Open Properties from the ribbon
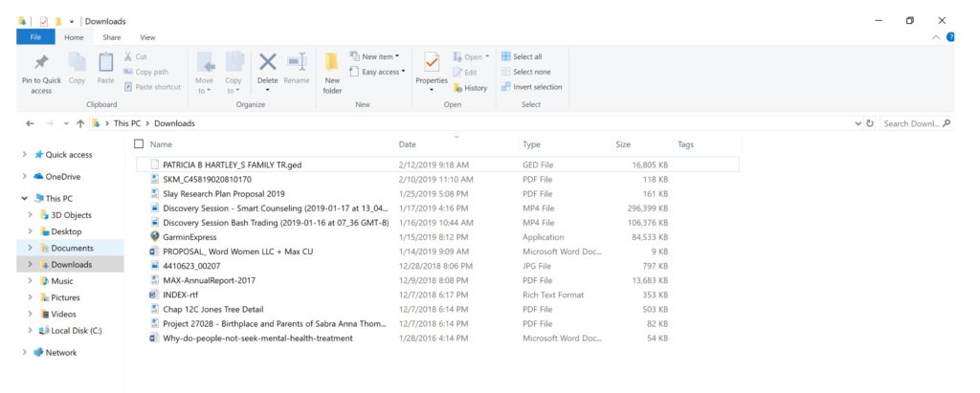The height and width of the screenshot is (393, 980). click(432, 67)
